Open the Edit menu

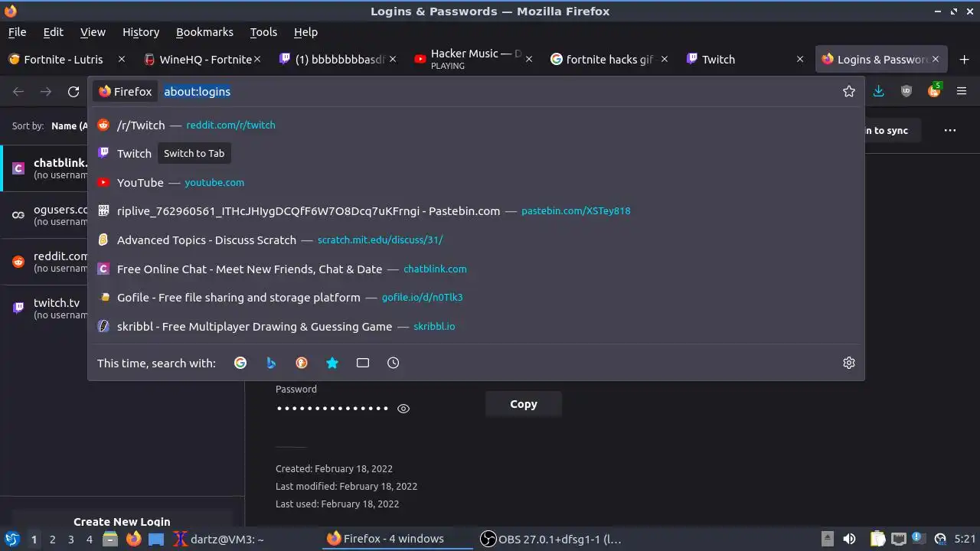click(53, 32)
